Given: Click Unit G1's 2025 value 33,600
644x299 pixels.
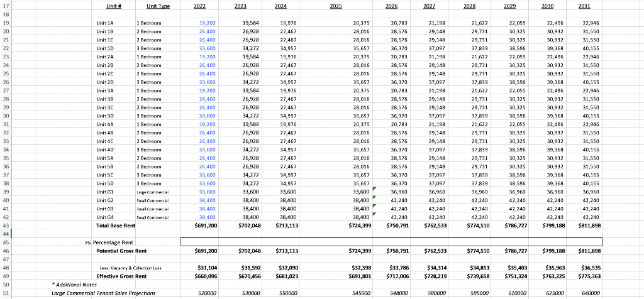Looking at the screenshot, I should click(x=362, y=192).
